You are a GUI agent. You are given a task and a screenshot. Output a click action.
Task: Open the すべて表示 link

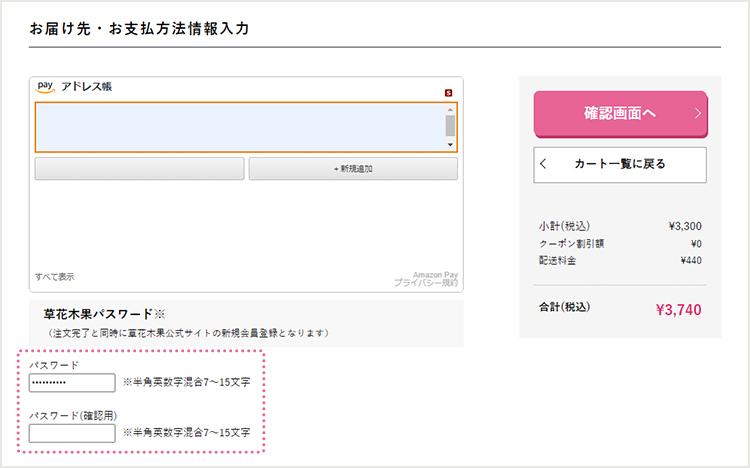tap(55, 277)
